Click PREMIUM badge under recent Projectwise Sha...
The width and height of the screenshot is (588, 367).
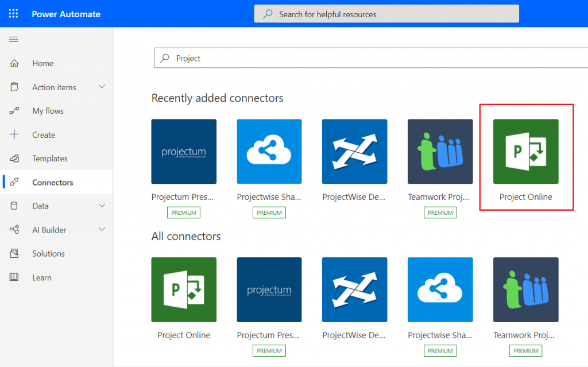point(269,213)
